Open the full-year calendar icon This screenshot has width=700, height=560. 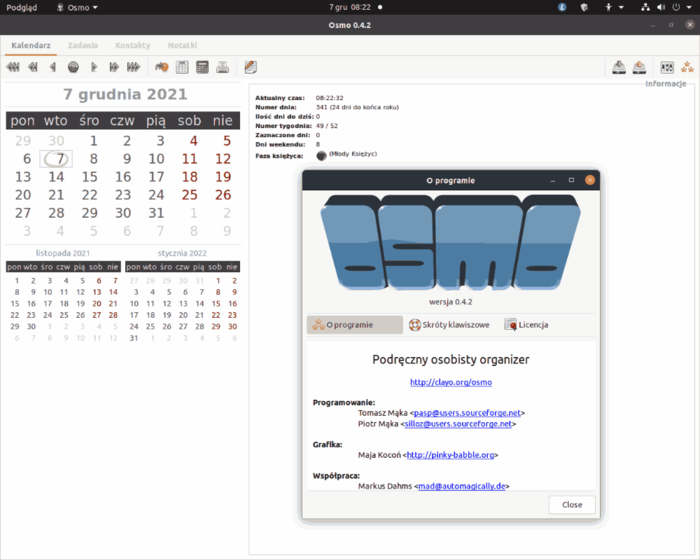(182, 67)
